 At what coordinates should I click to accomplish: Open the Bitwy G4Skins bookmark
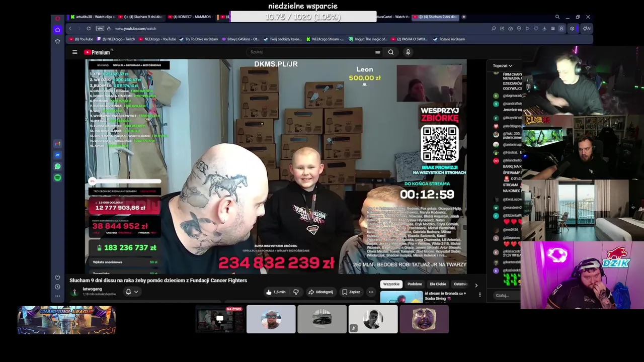pyautogui.click(x=240, y=39)
